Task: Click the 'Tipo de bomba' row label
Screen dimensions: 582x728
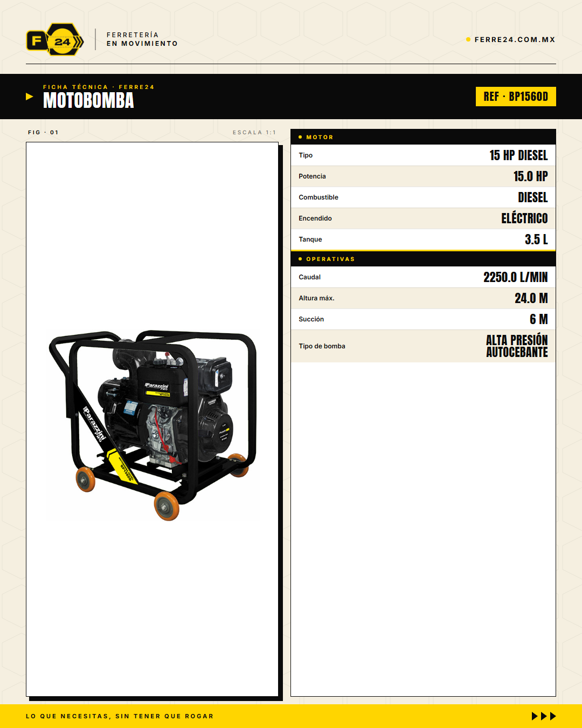Action: point(322,346)
